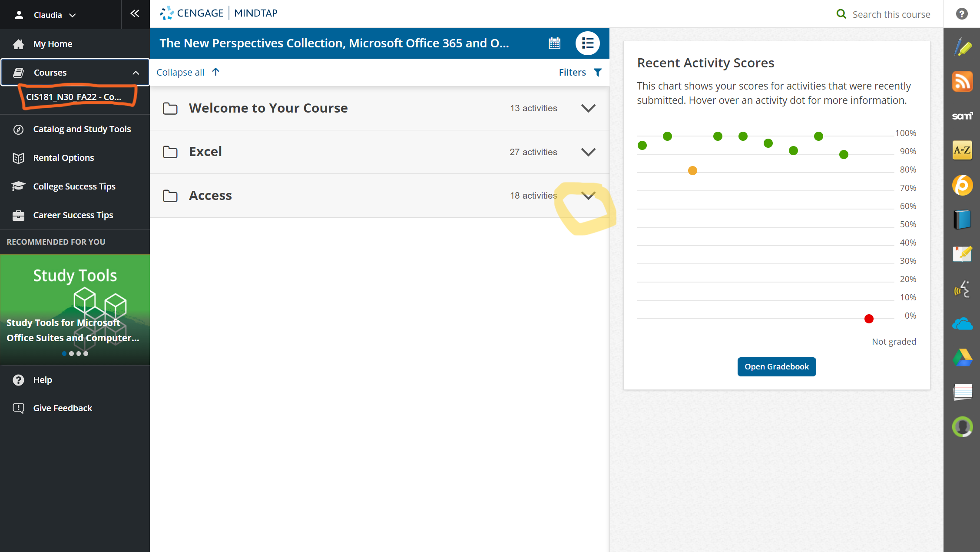This screenshot has height=552, width=980.
Task: Select the last carousel dot under Study Tools
Action: (86, 353)
